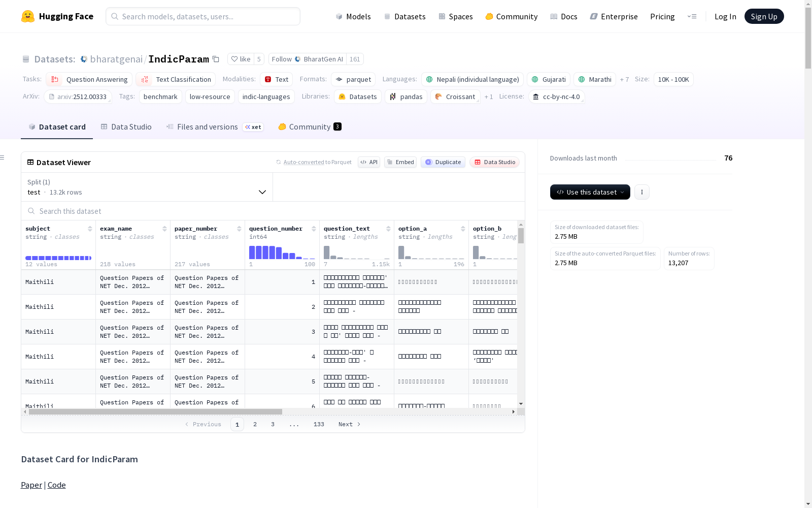The width and height of the screenshot is (812, 508).
Task: Expand the +7 more languages
Action: [x=624, y=79]
